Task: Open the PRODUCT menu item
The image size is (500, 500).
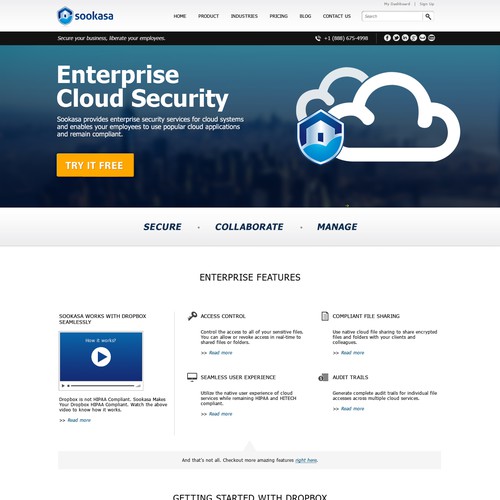Action: tap(208, 16)
